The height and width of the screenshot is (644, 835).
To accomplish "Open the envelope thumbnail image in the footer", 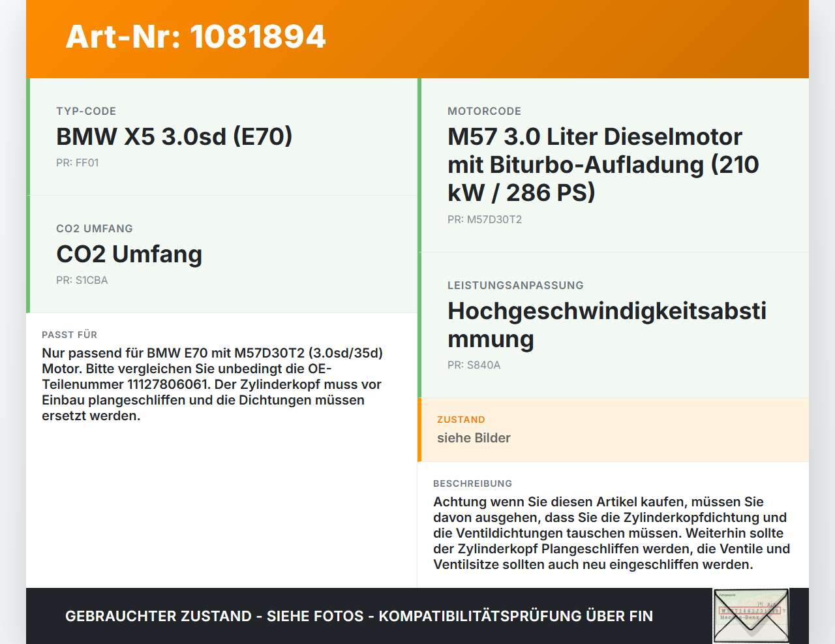I will pos(751,616).
